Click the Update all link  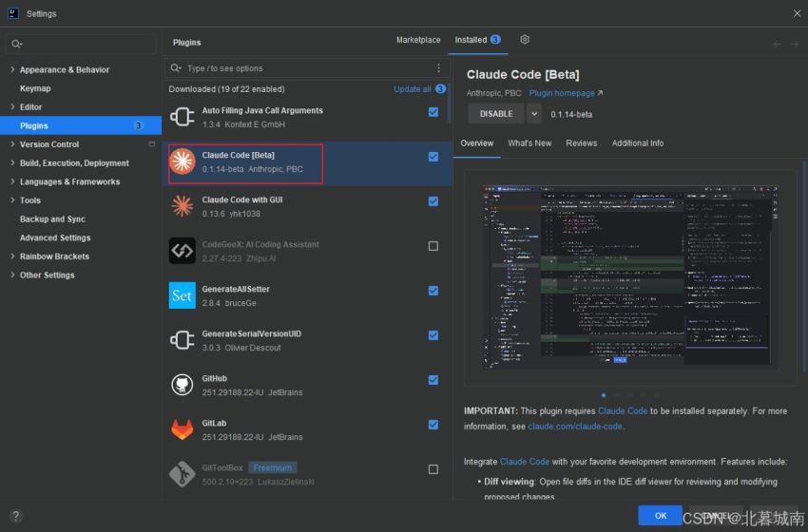412,89
